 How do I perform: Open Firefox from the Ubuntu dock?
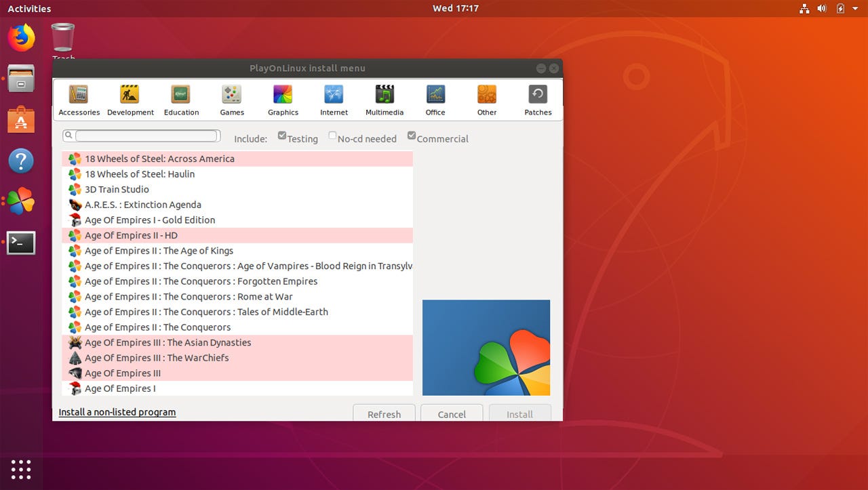[x=20, y=39]
